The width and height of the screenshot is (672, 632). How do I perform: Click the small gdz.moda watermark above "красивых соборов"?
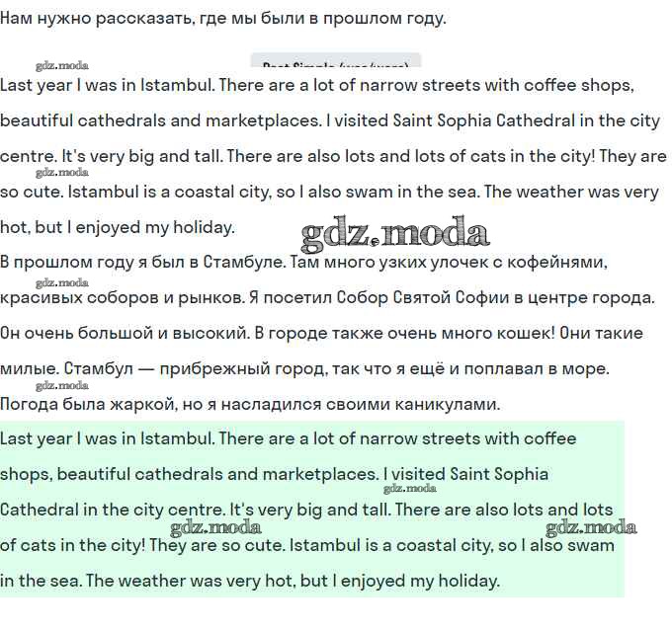click(x=61, y=279)
